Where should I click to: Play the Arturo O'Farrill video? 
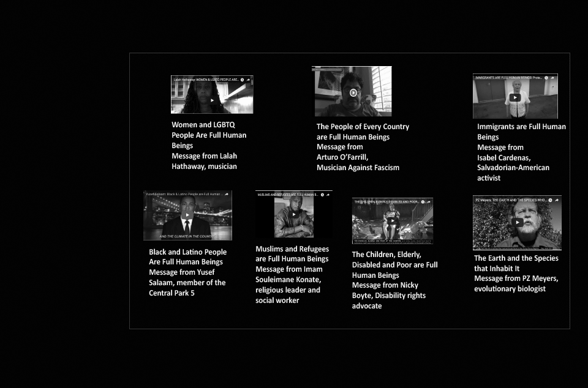pyautogui.click(x=353, y=93)
